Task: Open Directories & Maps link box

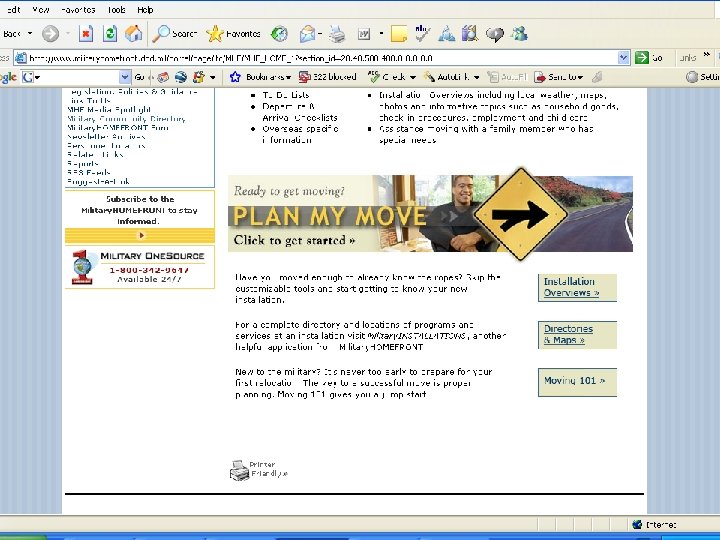Action: (x=577, y=335)
